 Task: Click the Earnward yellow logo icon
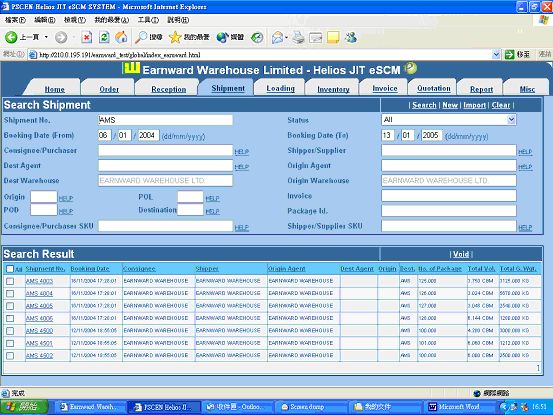click(131, 68)
